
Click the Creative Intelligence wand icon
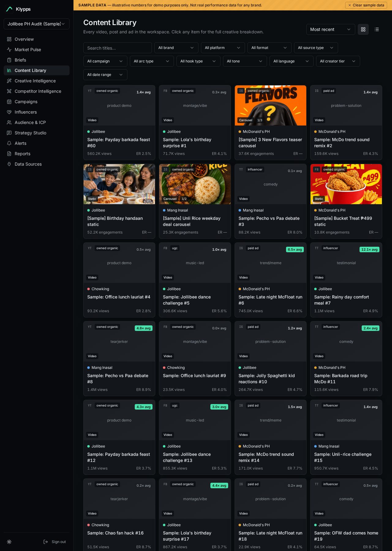click(9, 81)
